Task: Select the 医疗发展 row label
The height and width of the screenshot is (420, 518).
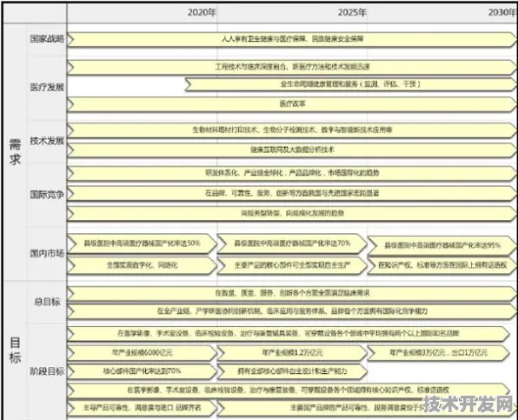Action: [x=47, y=87]
